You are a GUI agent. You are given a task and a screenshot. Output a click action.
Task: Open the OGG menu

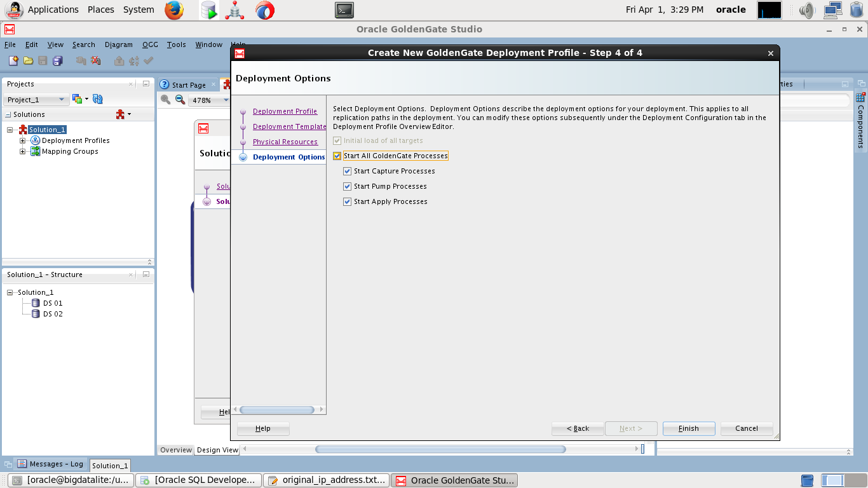[x=150, y=44]
